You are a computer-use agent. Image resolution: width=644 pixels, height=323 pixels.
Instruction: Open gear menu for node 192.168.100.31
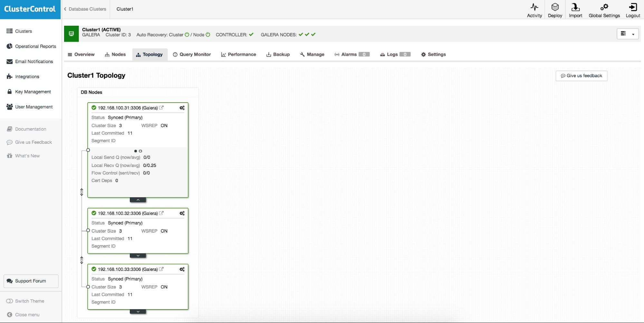[182, 108]
